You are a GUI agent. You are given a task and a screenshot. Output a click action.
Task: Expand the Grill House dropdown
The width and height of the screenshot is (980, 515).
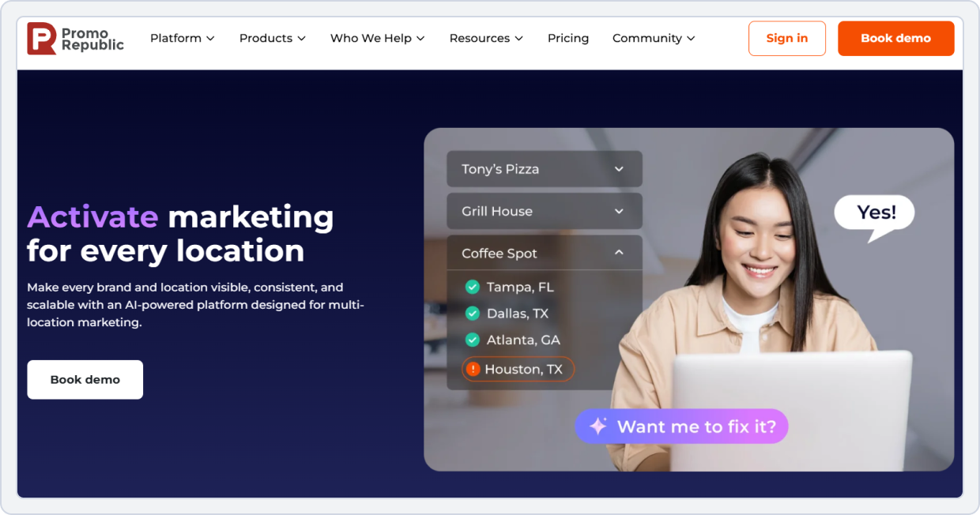(544, 211)
